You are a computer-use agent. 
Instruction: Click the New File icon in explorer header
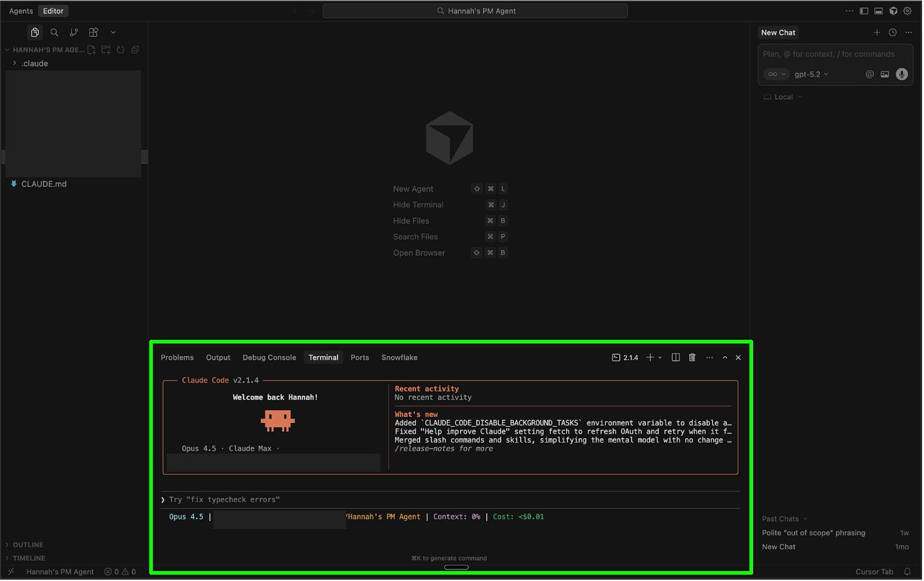click(92, 50)
